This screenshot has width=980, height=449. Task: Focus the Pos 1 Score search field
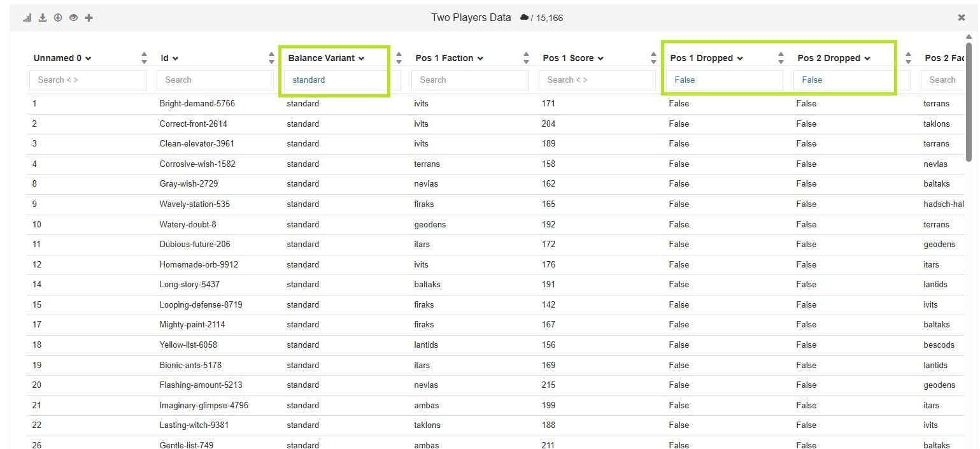[x=597, y=80]
